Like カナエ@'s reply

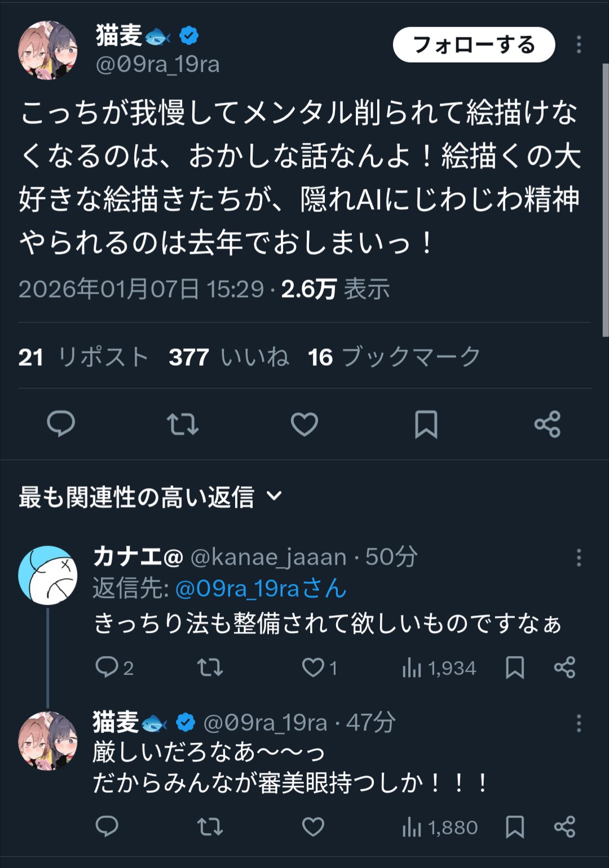coord(314,668)
